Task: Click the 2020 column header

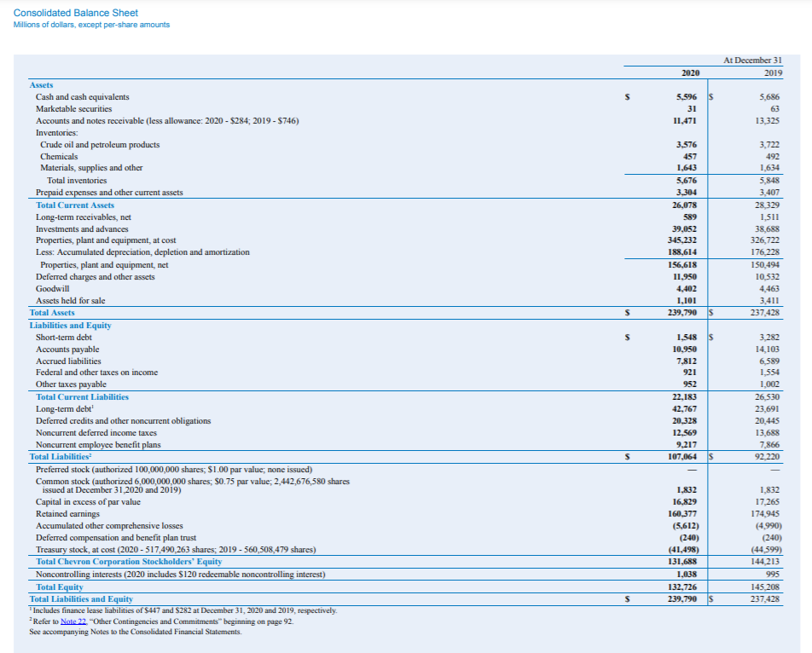Action: tap(690, 73)
